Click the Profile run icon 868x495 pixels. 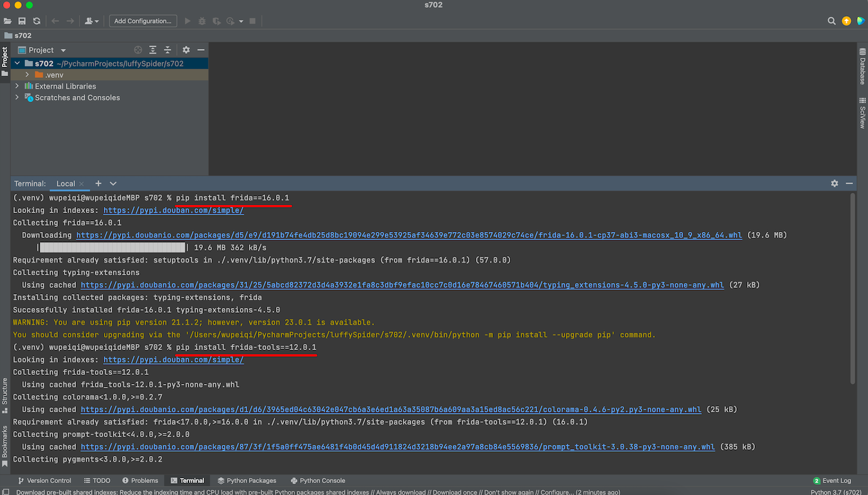coord(231,21)
